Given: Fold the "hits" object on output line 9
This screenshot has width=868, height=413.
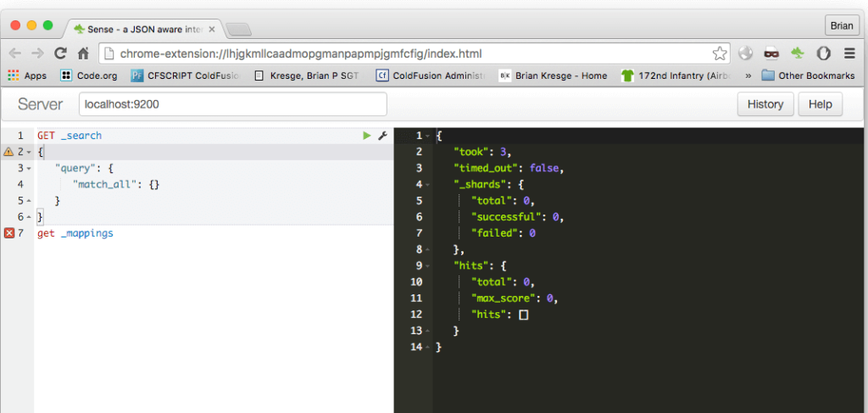Looking at the screenshot, I should coord(428,265).
